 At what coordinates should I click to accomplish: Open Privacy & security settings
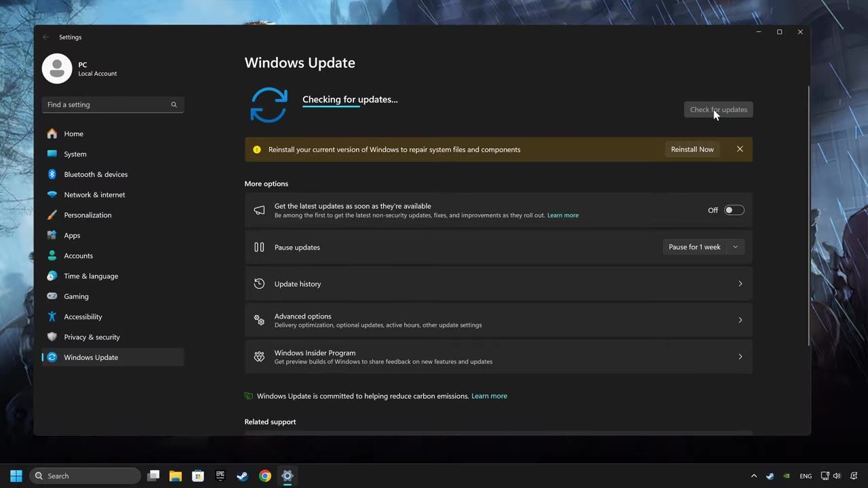(113, 337)
